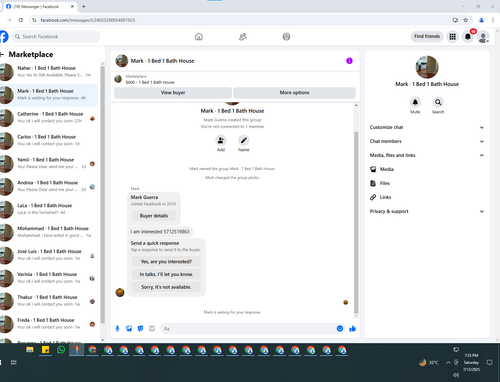Show hidden system tray icons
The height and width of the screenshot is (382, 500).
(448, 363)
